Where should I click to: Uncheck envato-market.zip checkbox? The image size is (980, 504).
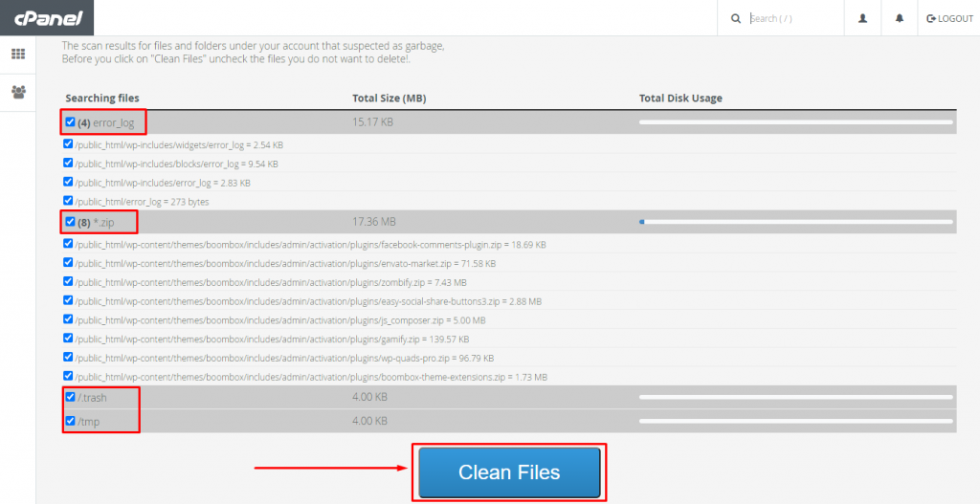click(x=68, y=262)
